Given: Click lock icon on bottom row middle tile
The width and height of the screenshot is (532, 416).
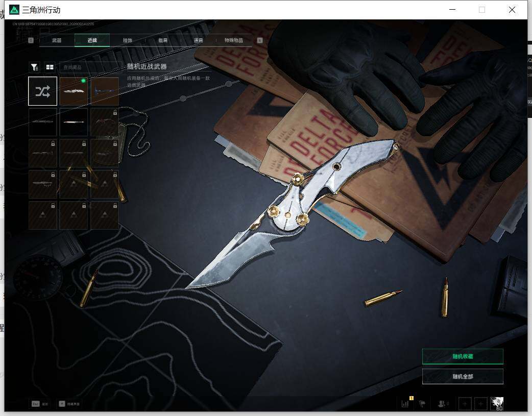Looking at the screenshot, I should tap(84, 206).
